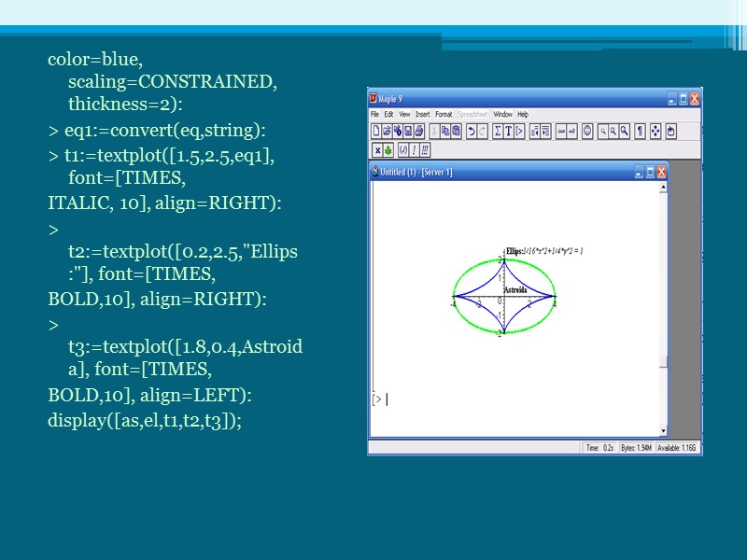This screenshot has width=747, height=560.
Task: Toggle the paragraph mark ¶ icon
Action: 640,131
